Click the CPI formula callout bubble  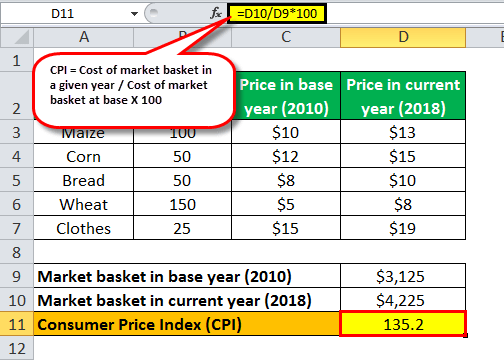[x=134, y=89]
